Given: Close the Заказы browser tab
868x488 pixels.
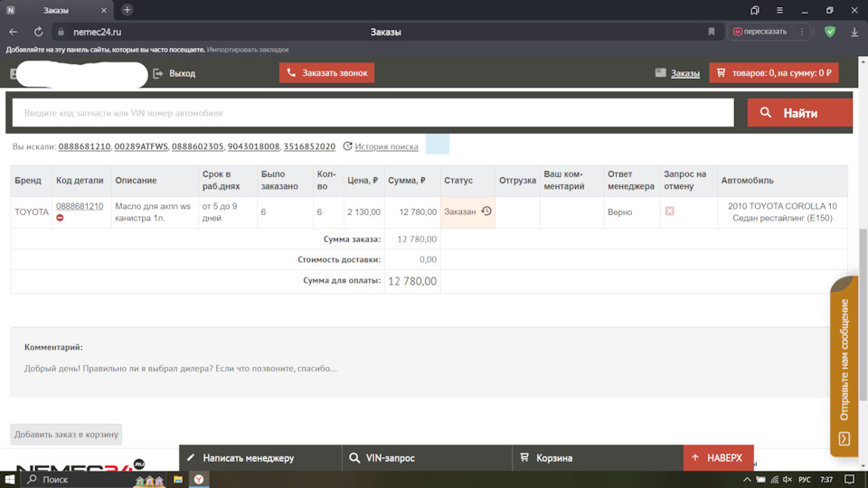Looking at the screenshot, I should [103, 11].
